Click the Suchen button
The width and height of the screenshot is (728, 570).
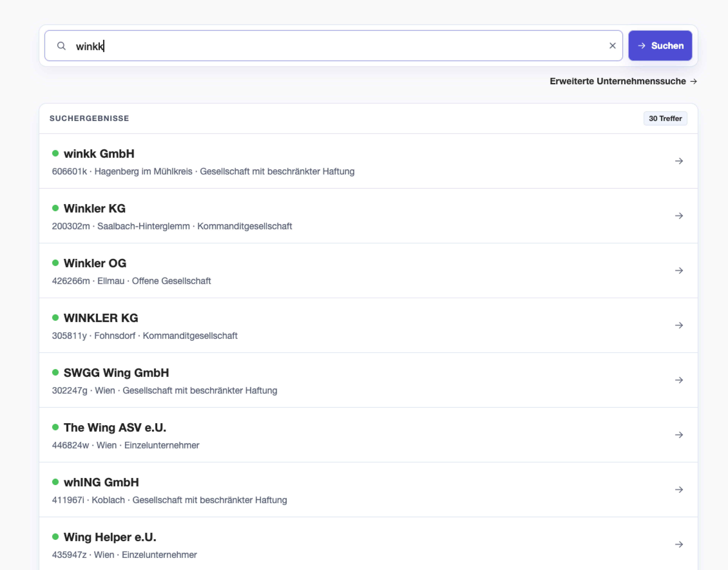point(660,46)
